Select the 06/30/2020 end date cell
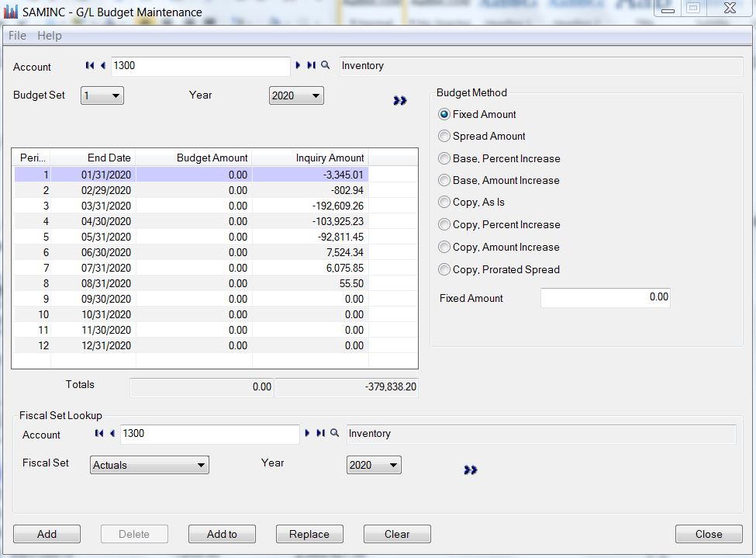Image resolution: width=756 pixels, height=558 pixels. coord(94,252)
